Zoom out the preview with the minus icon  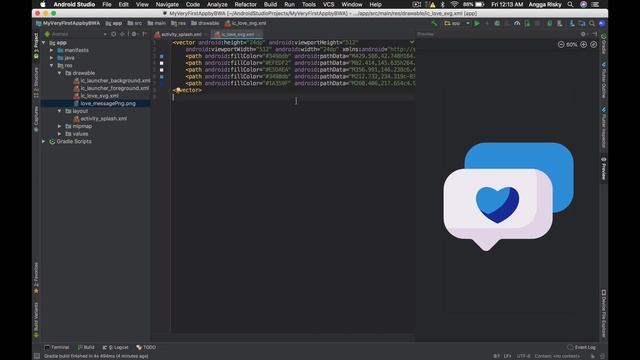pyautogui.click(x=561, y=44)
